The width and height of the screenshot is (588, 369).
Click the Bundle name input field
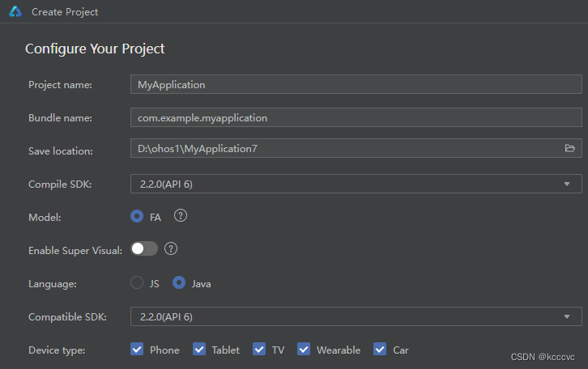tap(356, 117)
